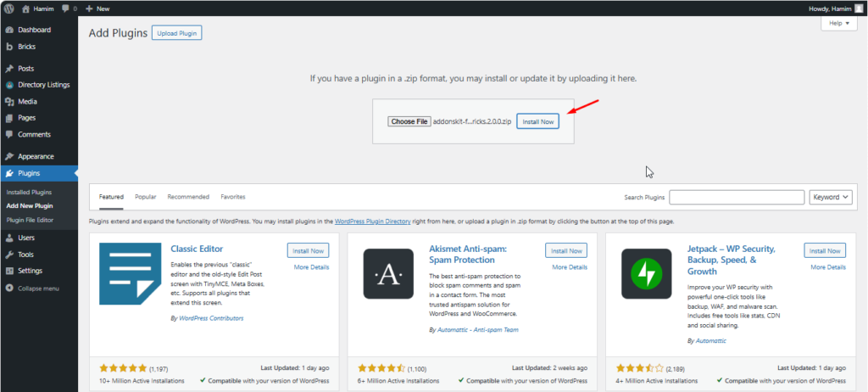Image resolution: width=868 pixels, height=392 pixels.
Task: Open Plugin File Editor submenu item
Action: (30, 220)
